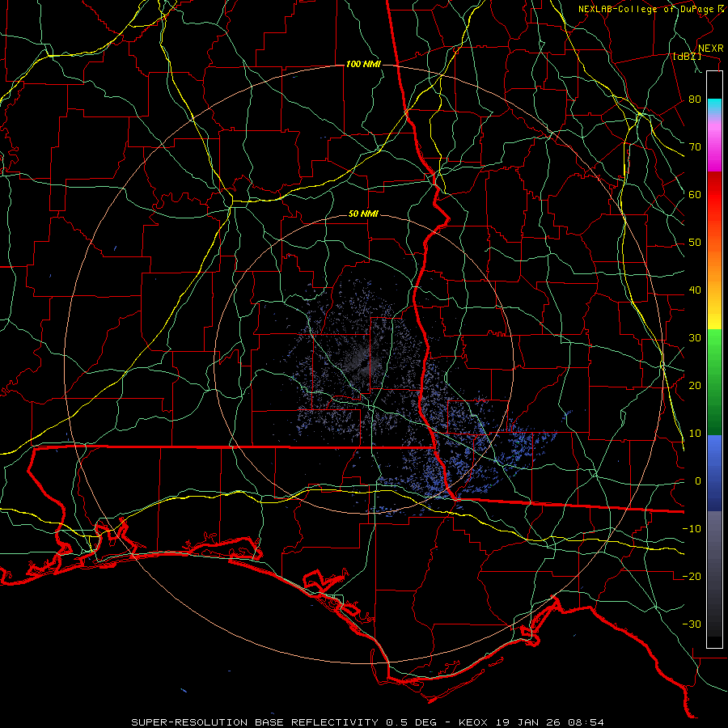
Task: Click the 50 dBZ legend value
Action: click(695, 243)
